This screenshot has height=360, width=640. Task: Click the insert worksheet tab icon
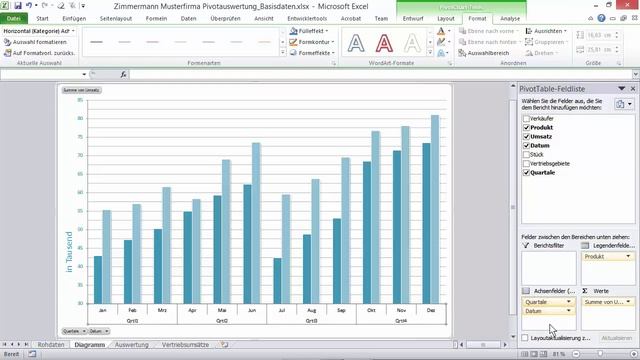click(224, 344)
